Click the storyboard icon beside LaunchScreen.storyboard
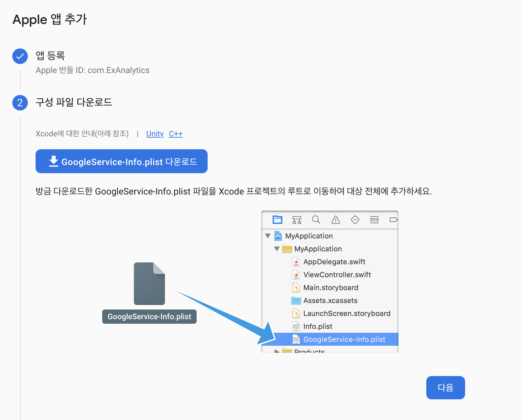This screenshot has width=522, height=420. click(x=296, y=313)
